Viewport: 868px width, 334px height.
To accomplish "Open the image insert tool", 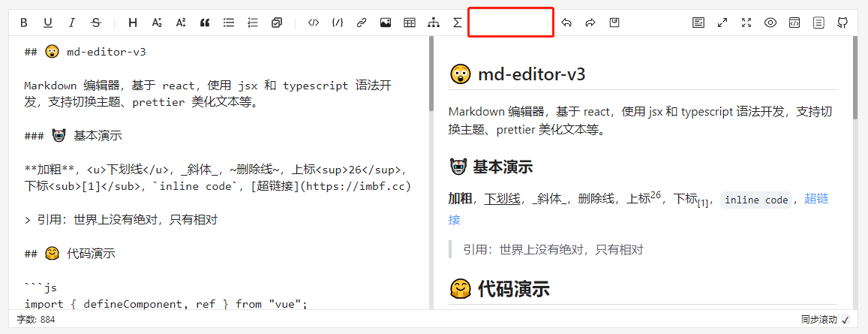I will pyautogui.click(x=386, y=23).
